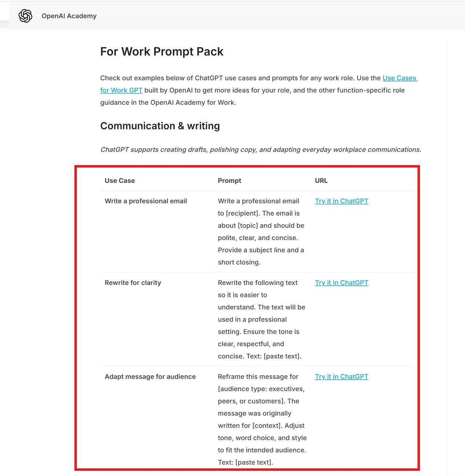Click the OpenAI Academy header text
465x476 pixels.
pos(69,16)
